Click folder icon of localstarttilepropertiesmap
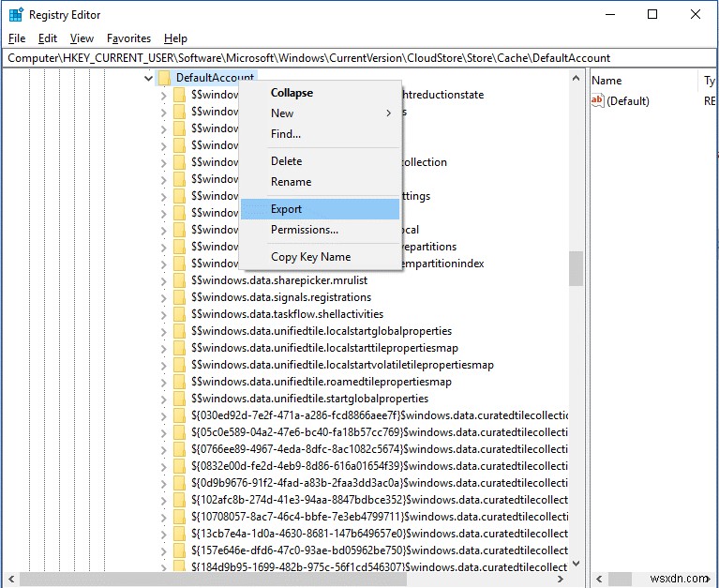The width and height of the screenshot is (719, 588). [179, 348]
